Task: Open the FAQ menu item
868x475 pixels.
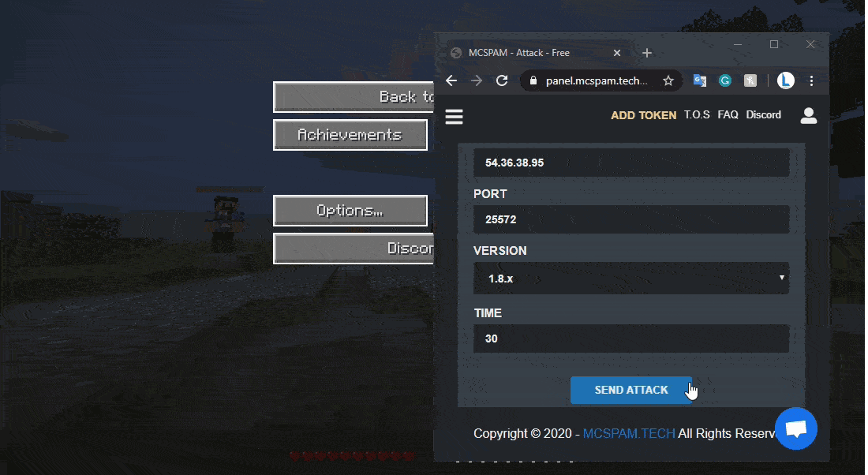Action: [728, 115]
